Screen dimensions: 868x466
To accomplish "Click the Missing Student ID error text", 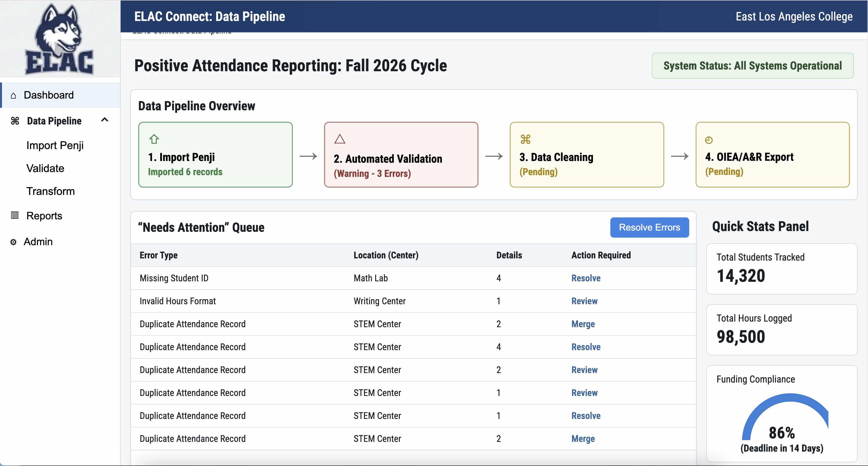I will pyautogui.click(x=174, y=278).
